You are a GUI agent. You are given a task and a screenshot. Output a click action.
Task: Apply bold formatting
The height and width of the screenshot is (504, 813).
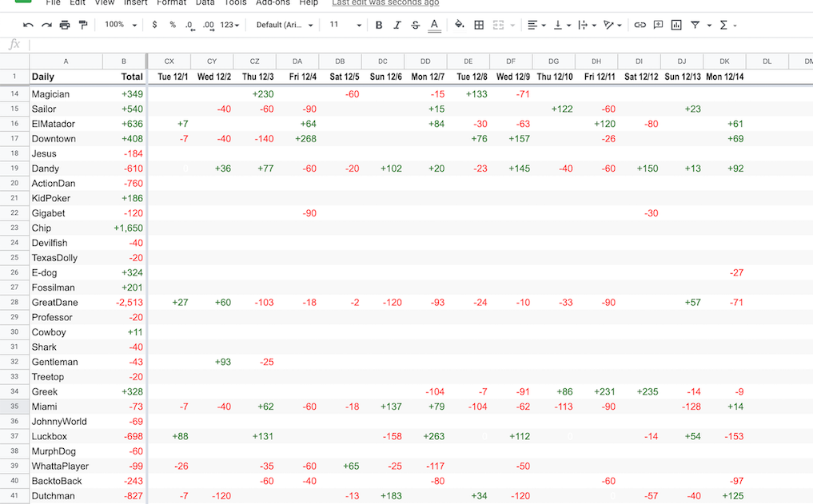pos(379,25)
